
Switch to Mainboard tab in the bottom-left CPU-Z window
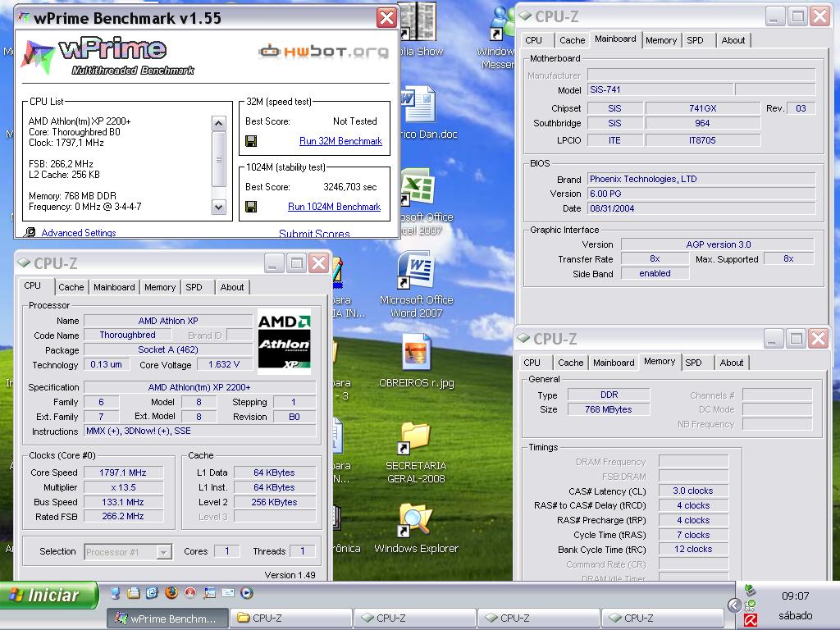[114, 287]
